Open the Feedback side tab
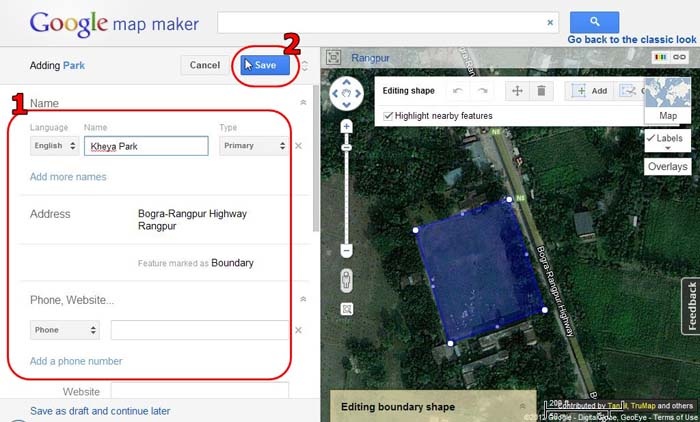Screen dimensions: 700x422 coord(691,306)
